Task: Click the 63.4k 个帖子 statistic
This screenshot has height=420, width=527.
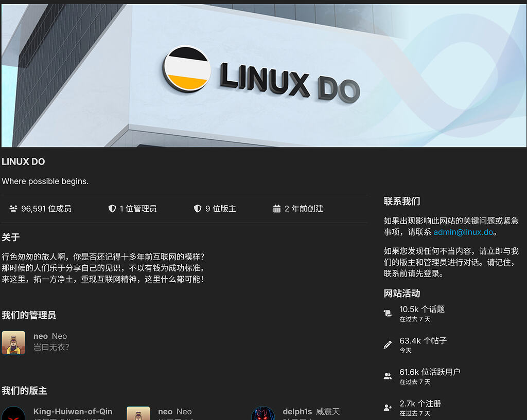Action: tap(423, 341)
